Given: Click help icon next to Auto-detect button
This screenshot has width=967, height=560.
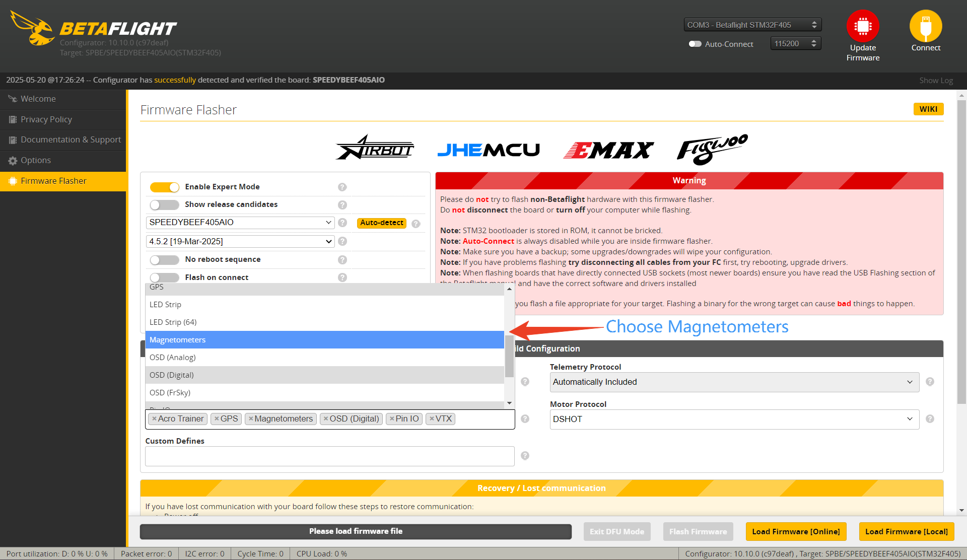Looking at the screenshot, I should [416, 224].
